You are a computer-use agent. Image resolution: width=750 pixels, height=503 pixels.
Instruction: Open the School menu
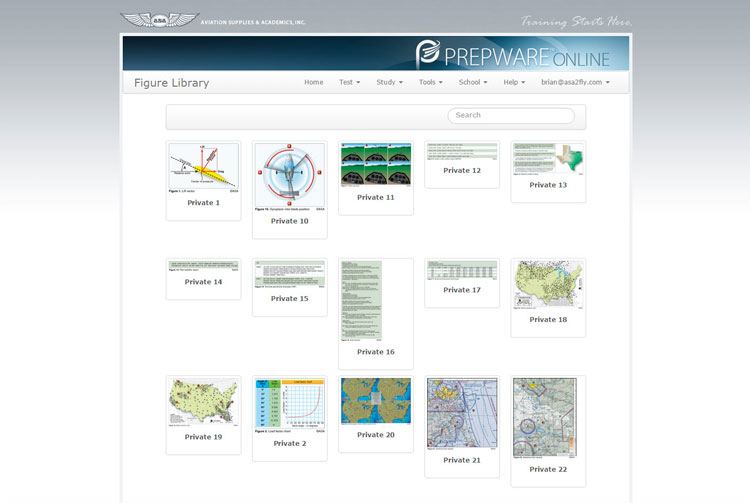tap(472, 82)
